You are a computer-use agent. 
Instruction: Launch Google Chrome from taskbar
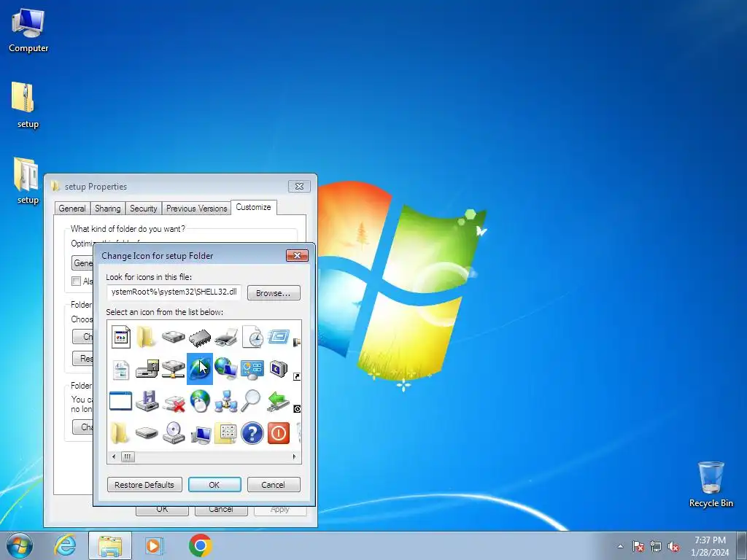pos(200,545)
